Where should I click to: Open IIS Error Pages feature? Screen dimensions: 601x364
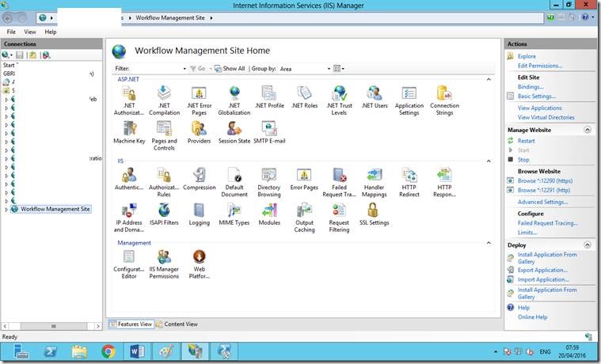304,179
